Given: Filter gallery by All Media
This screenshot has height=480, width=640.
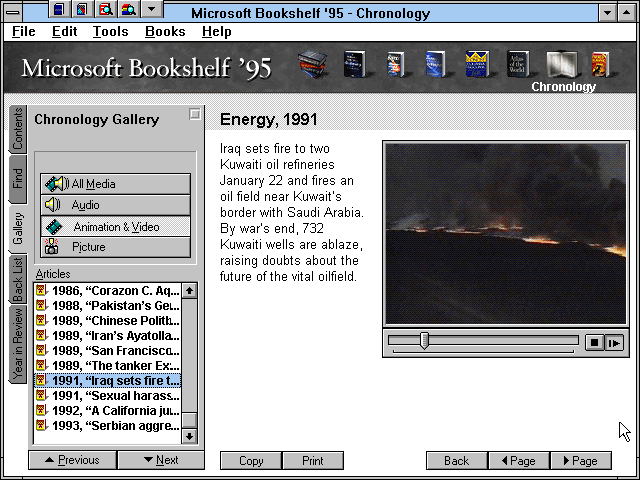Looking at the screenshot, I should click(116, 184).
